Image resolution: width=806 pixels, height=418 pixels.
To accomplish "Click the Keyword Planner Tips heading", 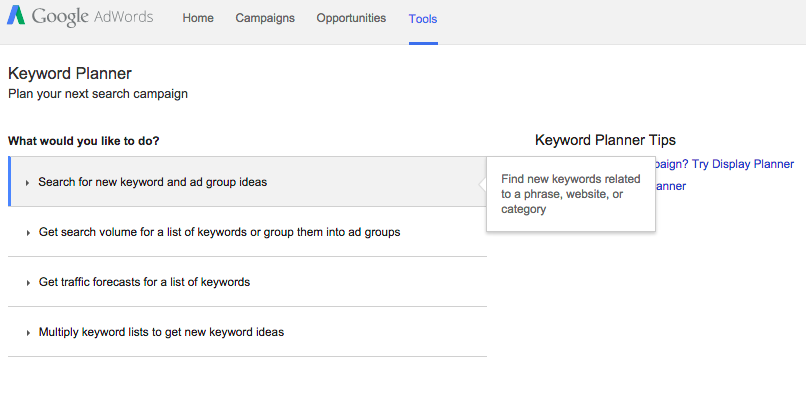I will point(605,140).
